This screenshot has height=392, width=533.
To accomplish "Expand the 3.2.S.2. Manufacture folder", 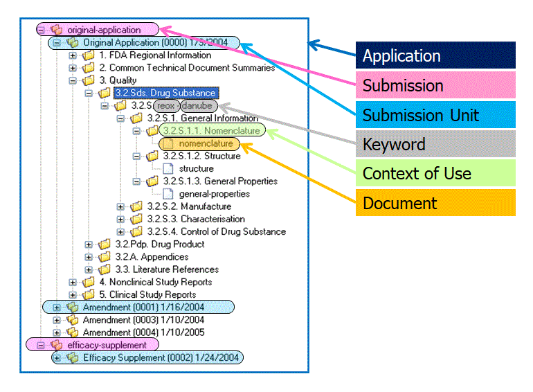I will click(x=120, y=206).
